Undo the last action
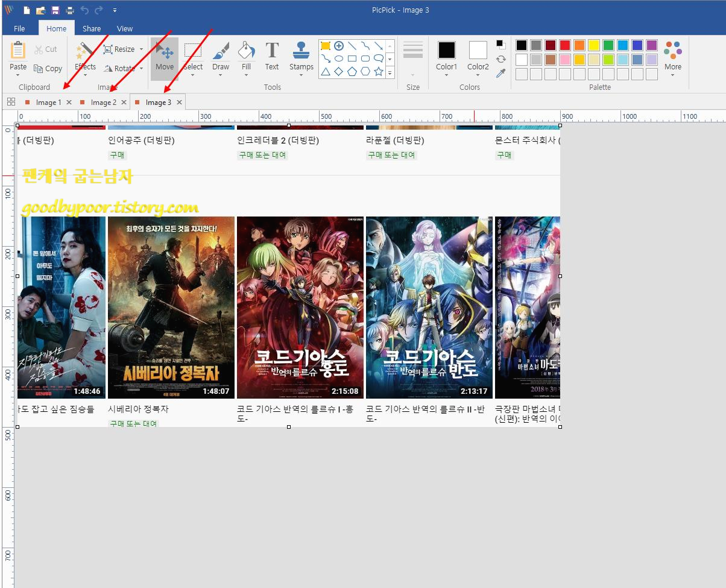 click(84, 10)
